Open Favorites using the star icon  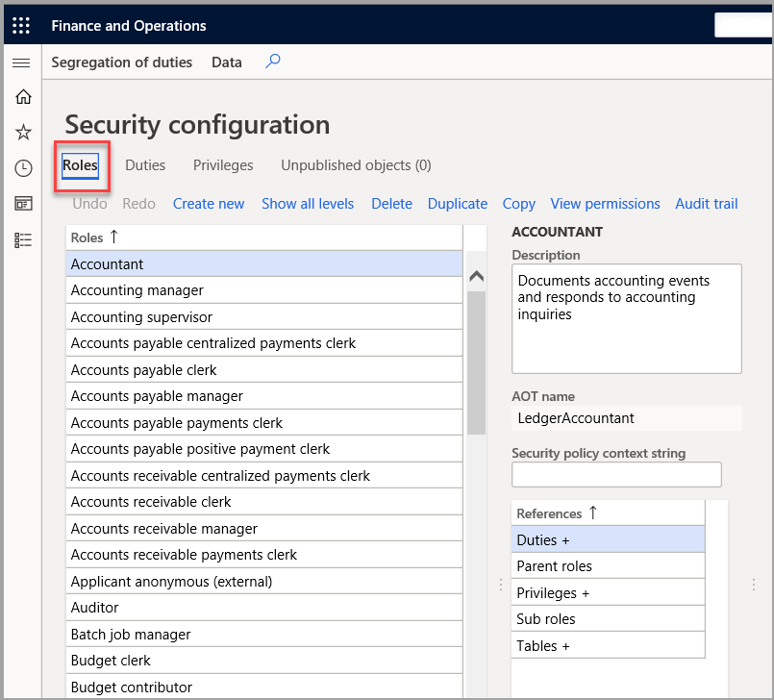point(23,132)
